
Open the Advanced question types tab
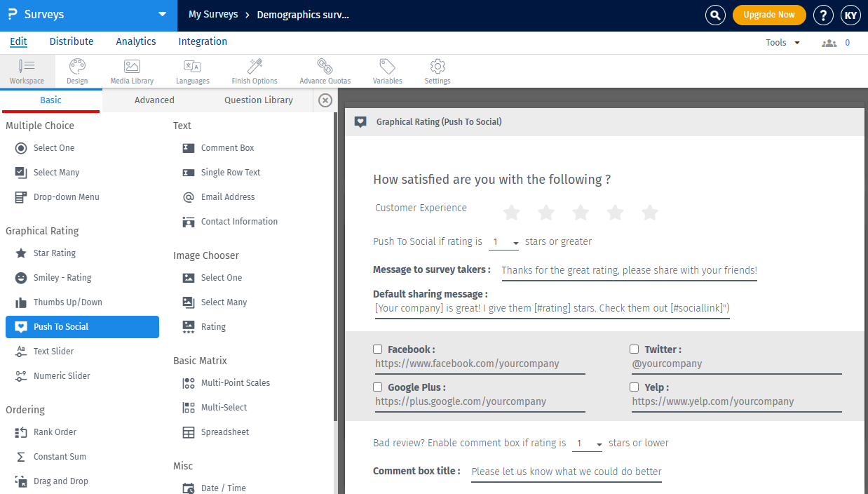tap(154, 100)
